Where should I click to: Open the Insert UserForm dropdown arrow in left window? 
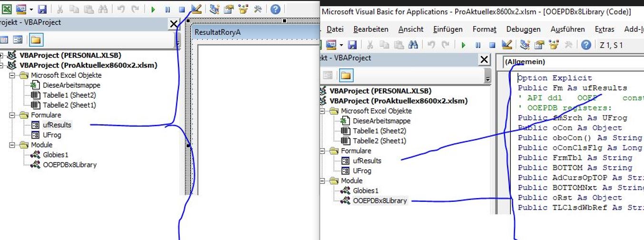click(x=31, y=9)
